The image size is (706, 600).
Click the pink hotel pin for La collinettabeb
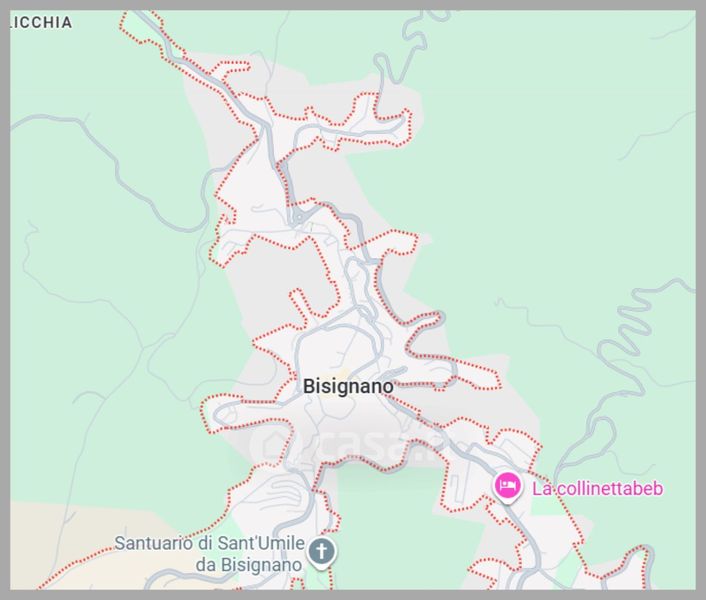click(507, 487)
